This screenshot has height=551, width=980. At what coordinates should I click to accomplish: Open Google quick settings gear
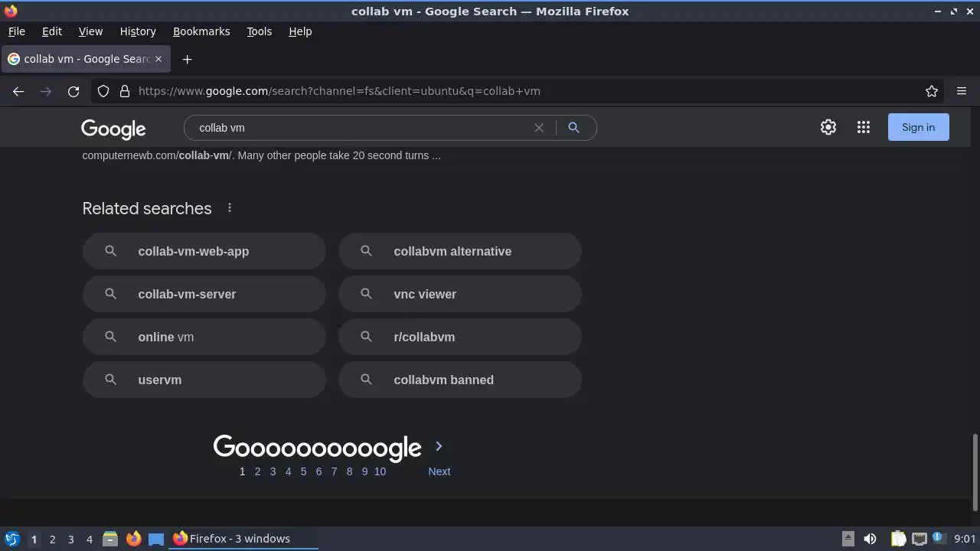tap(828, 127)
